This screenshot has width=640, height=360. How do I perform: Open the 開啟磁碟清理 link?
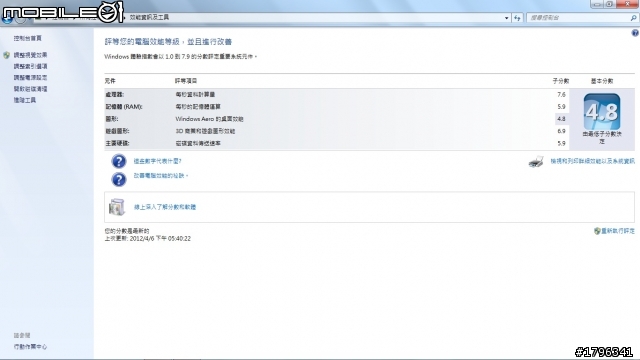[30, 89]
